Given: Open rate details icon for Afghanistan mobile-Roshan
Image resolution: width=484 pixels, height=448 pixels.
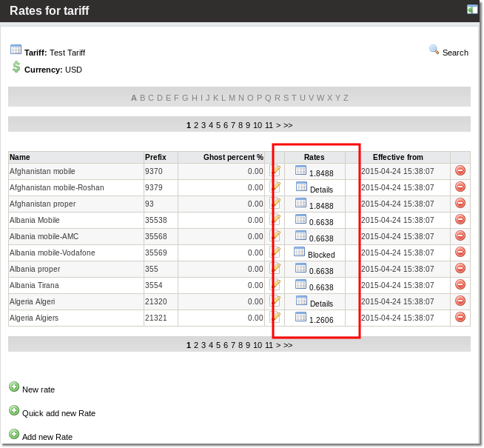Looking at the screenshot, I should tap(300, 187).
